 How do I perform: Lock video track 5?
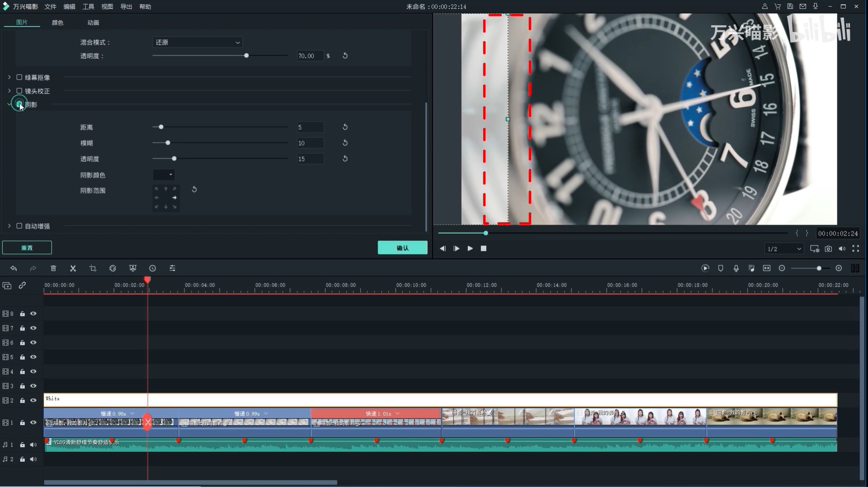[22, 357]
